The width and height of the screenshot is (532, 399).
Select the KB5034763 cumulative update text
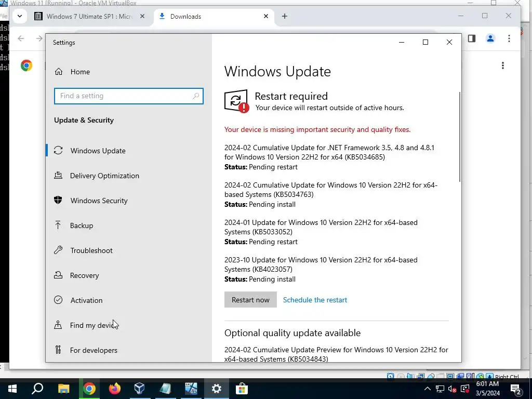[x=331, y=190]
